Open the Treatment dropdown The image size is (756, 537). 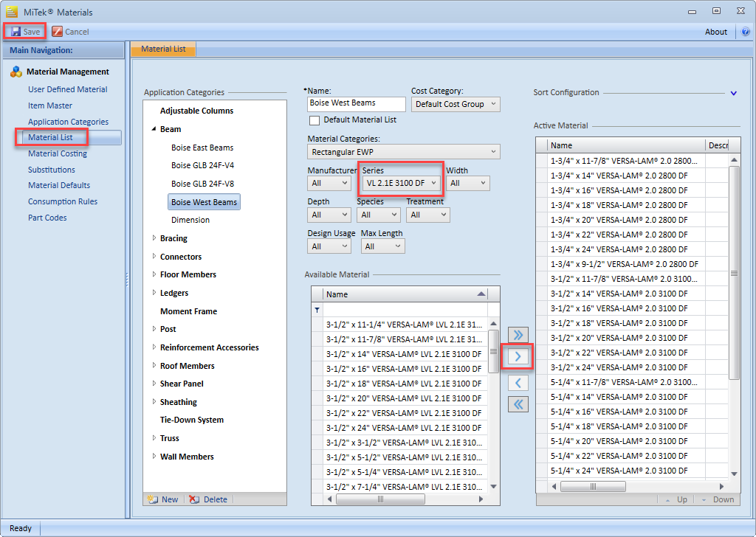[x=428, y=215]
